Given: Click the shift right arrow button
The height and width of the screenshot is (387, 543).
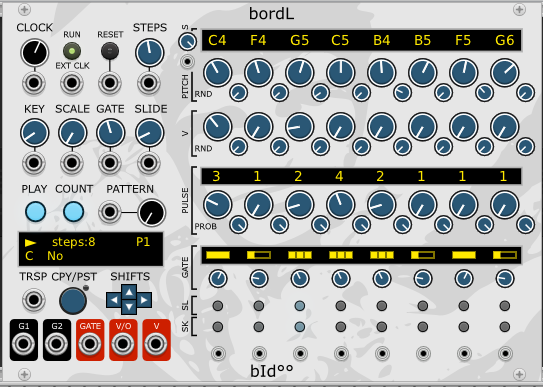Looking at the screenshot, I should click(x=144, y=300).
